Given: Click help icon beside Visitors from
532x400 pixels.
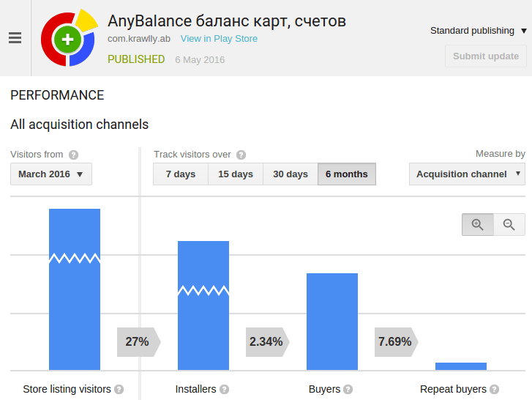Looking at the screenshot, I should coord(73,155).
